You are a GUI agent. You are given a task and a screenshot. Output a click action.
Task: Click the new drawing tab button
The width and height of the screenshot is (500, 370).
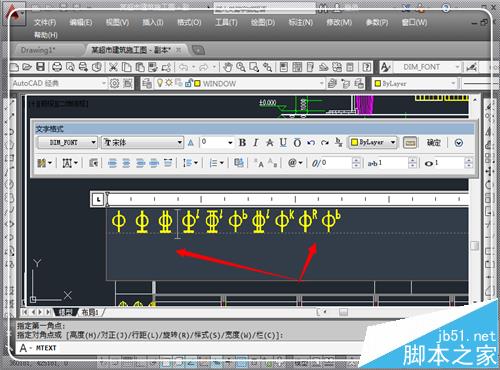(198, 50)
